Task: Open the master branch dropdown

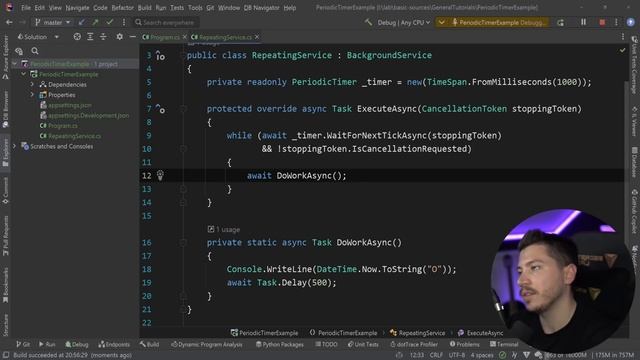Action: [52, 22]
